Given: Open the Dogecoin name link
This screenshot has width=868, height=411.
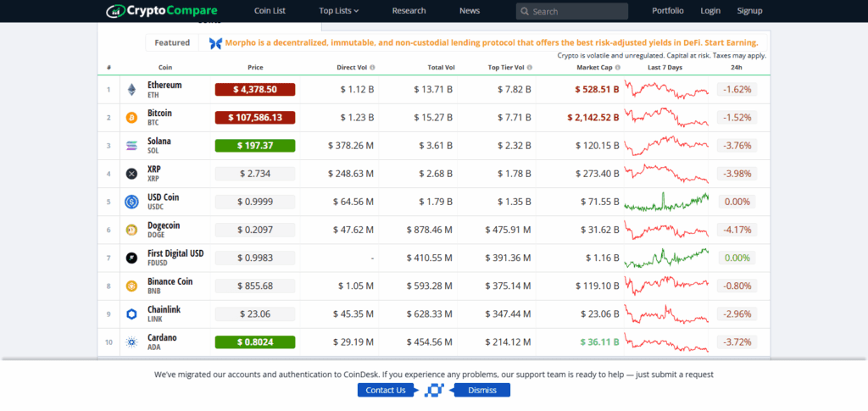Looking at the screenshot, I should click(164, 225).
